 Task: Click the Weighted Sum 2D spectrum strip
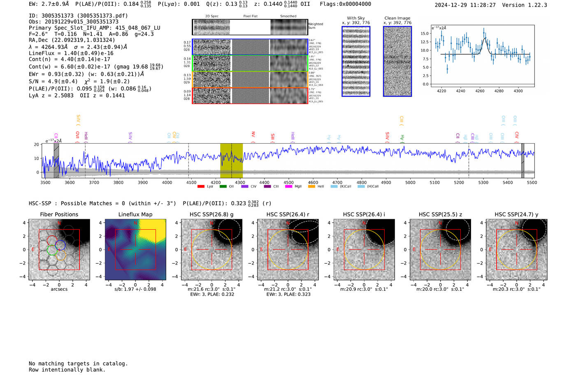tap(250, 27)
